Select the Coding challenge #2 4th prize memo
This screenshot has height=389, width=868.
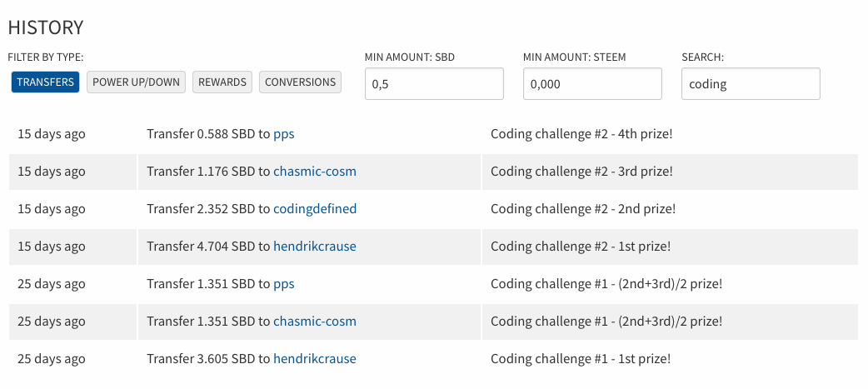pos(581,134)
